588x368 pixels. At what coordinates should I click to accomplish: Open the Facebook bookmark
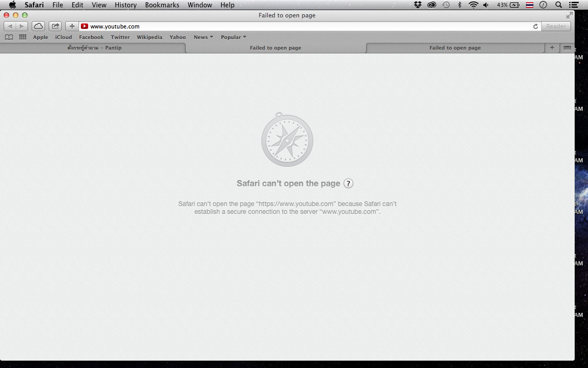pos(91,37)
